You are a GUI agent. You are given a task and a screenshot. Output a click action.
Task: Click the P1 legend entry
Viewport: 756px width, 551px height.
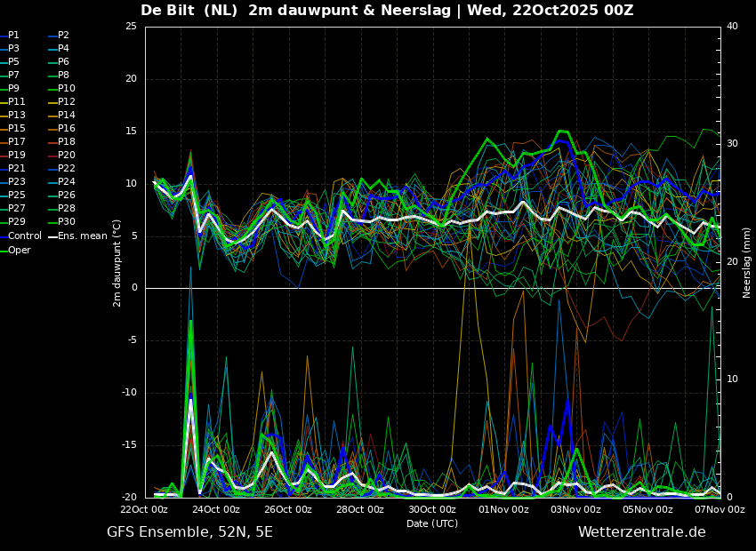(x=13, y=36)
